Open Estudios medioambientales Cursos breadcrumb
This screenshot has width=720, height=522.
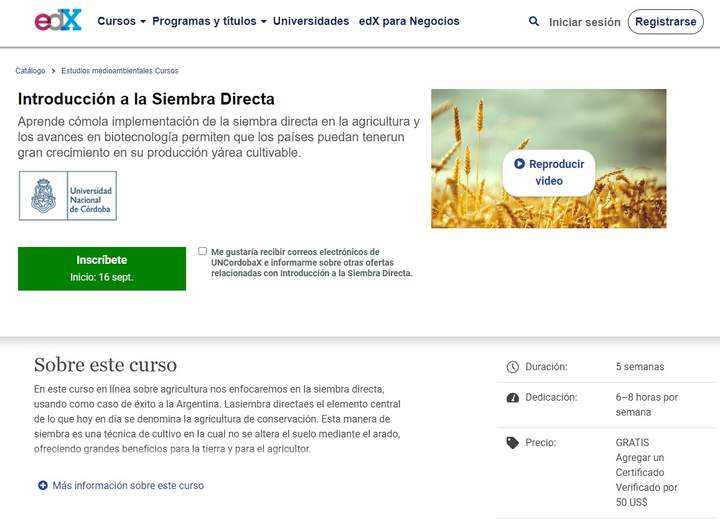(120, 71)
